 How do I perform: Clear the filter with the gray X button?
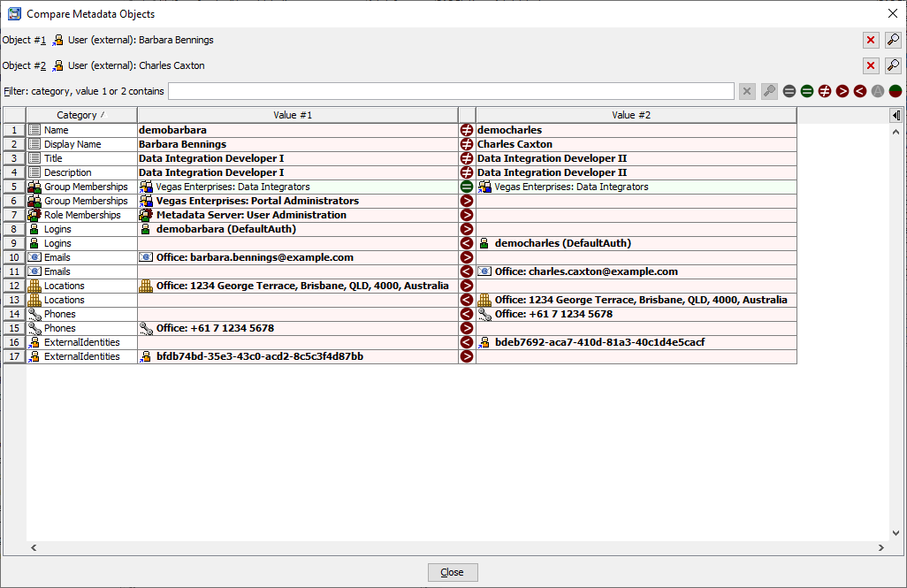pyautogui.click(x=747, y=91)
